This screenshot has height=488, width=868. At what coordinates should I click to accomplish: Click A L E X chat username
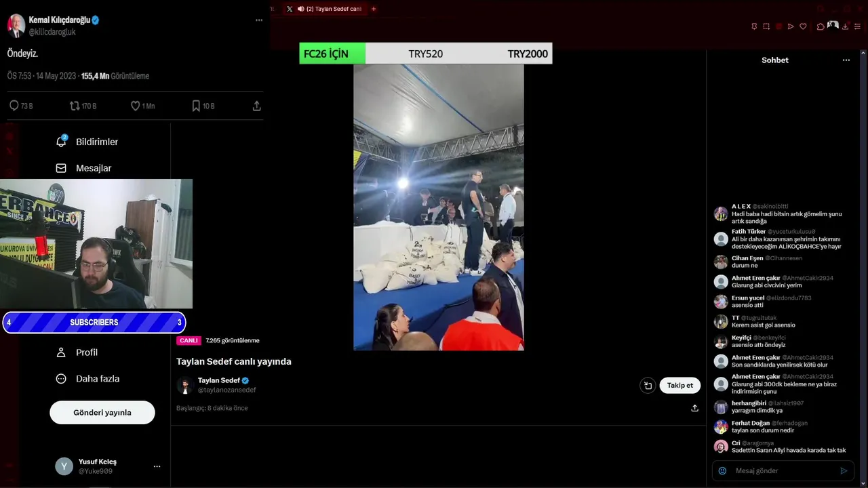pos(741,206)
